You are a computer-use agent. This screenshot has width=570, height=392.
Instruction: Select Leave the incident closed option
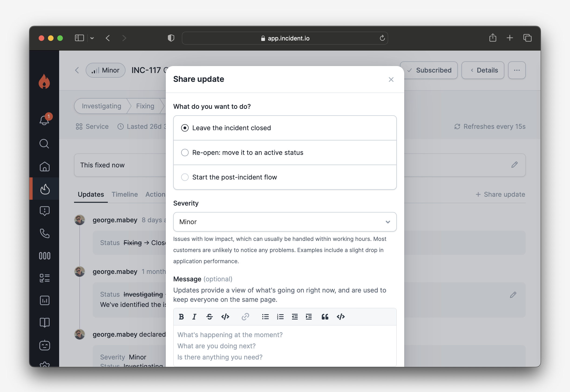[185, 128]
